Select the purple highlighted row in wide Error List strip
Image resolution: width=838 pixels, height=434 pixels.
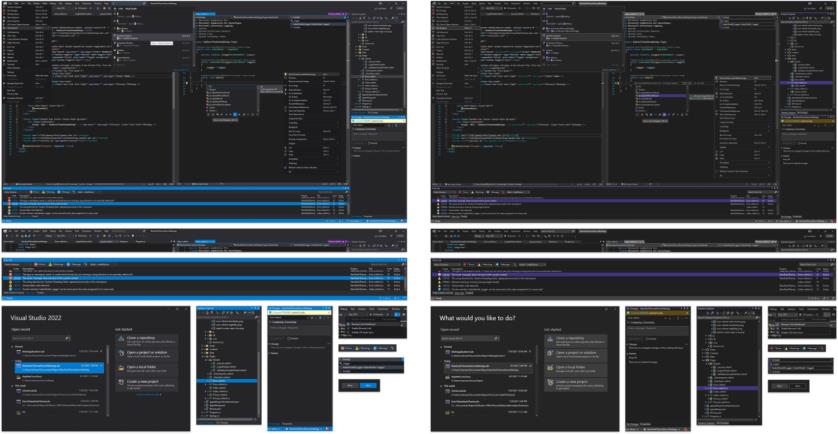[x=631, y=275]
